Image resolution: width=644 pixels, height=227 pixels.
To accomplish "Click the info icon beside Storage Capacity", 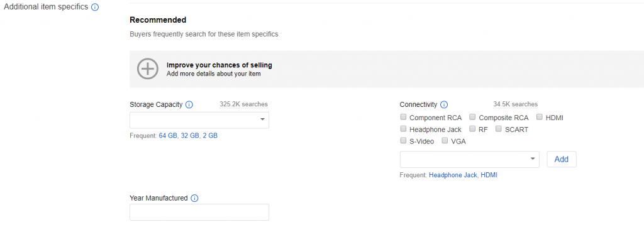I will point(189,104).
